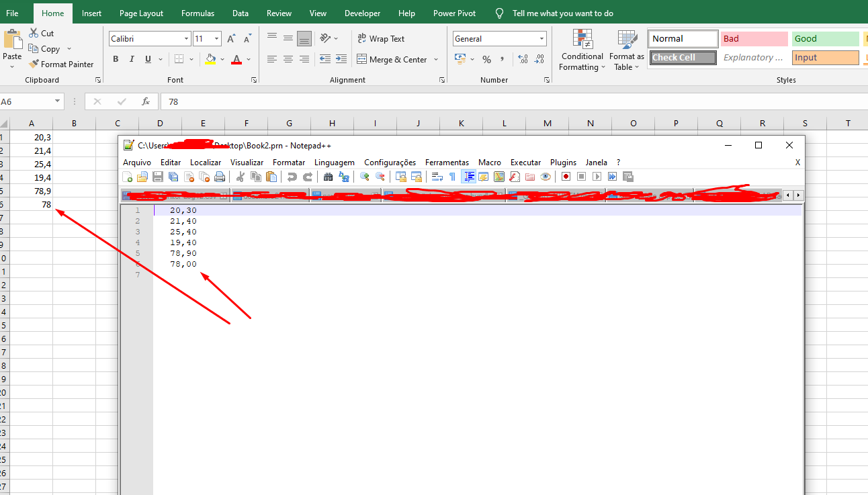Apply Percent Style from the Number group

(x=486, y=59)
